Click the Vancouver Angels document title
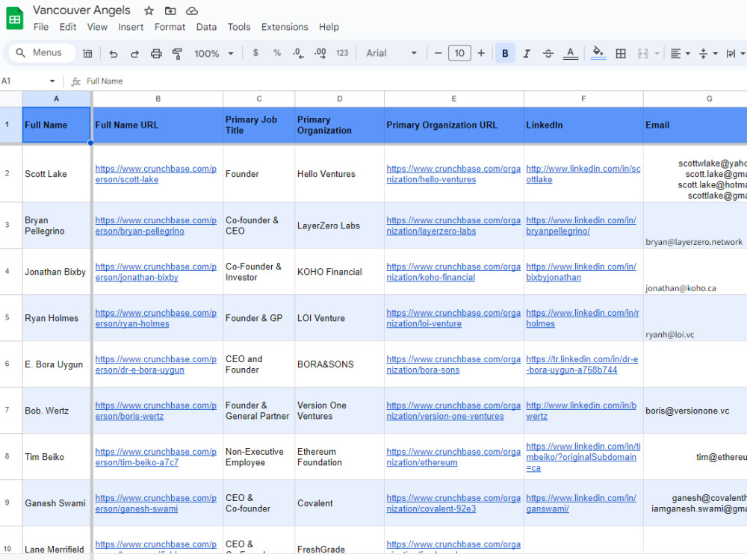The image size is (747, 560). (81, 10)
